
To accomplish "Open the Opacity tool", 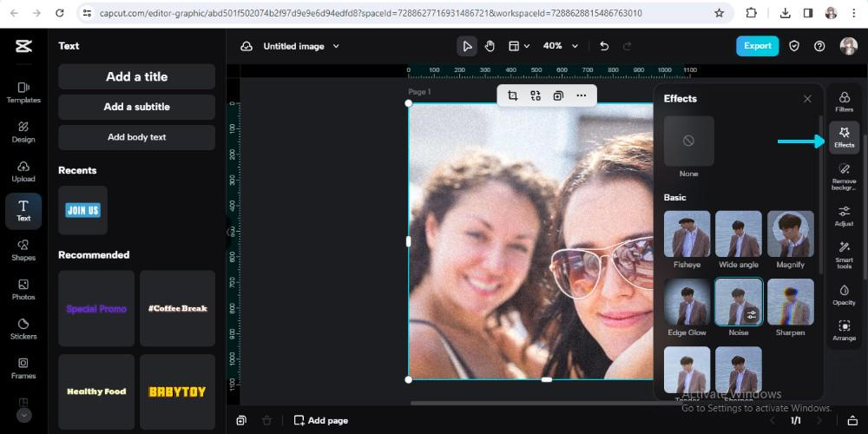I will point(845,295).
